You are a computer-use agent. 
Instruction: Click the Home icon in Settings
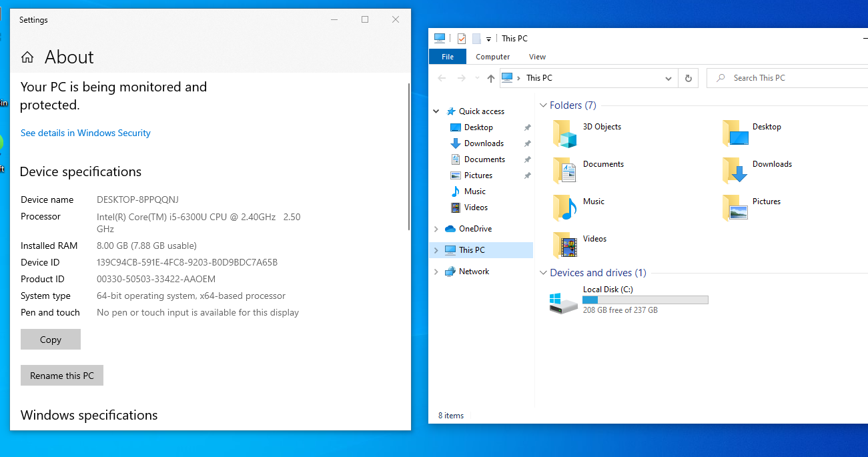coord(27,57)
